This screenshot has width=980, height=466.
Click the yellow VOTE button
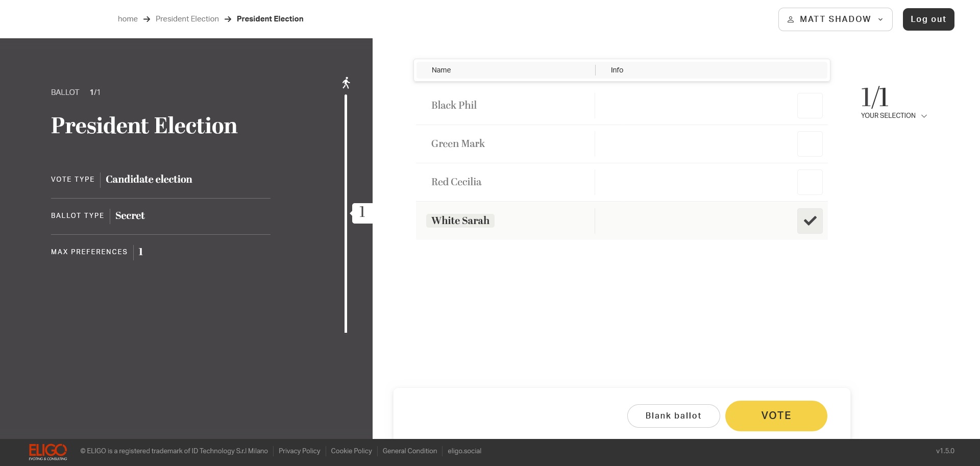coord(776,416)
